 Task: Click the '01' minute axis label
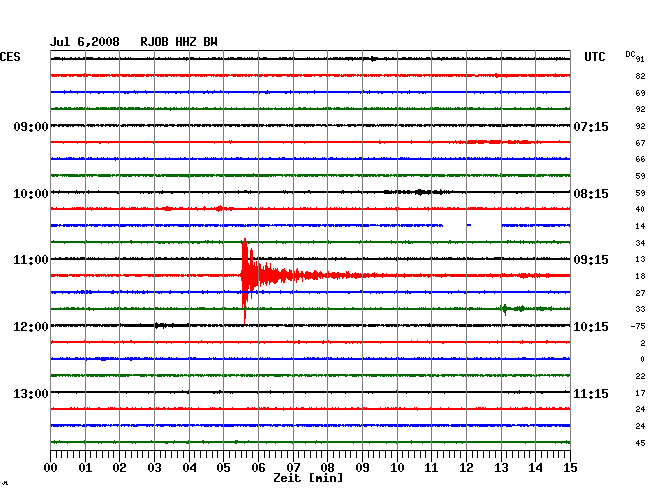[85, 468]
